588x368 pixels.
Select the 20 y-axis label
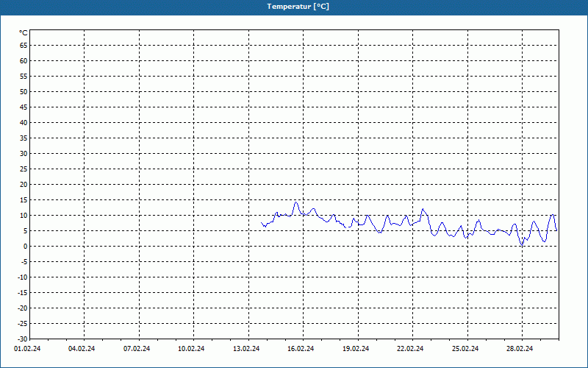tap(24, 185)
